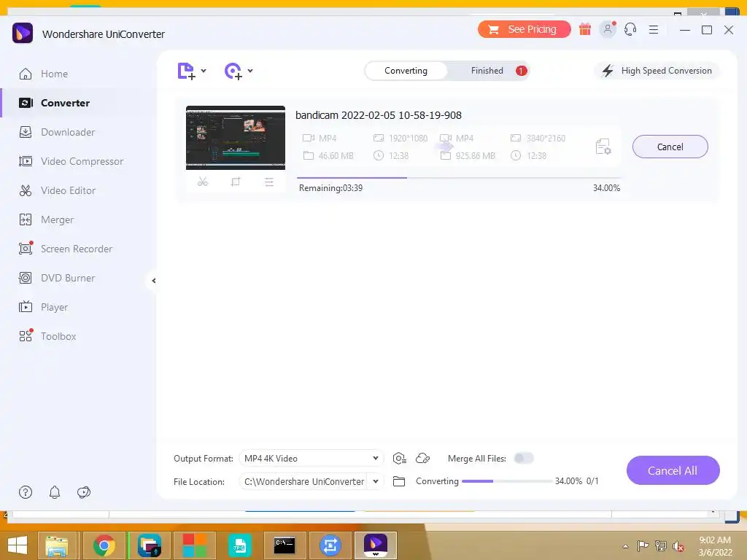747x560 pixels.
Task: Open the feedback chat icon
Action: [84, 492]
